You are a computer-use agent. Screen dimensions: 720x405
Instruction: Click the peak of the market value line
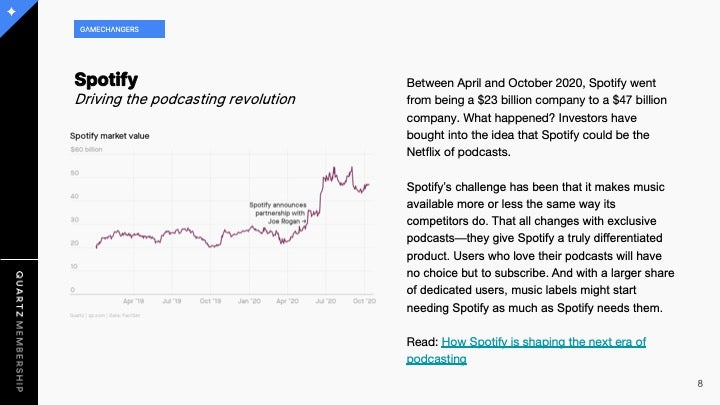(352, 168)
